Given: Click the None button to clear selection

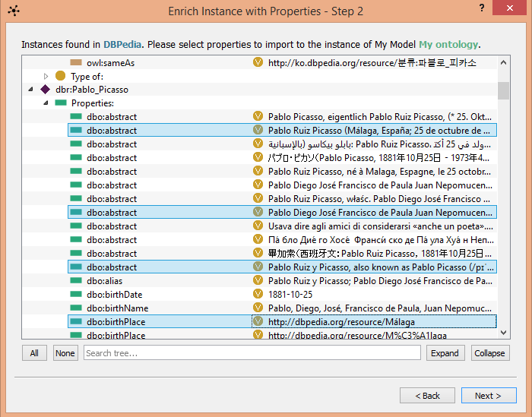Looking at the screenshot, I should click(x=65, y=353).
